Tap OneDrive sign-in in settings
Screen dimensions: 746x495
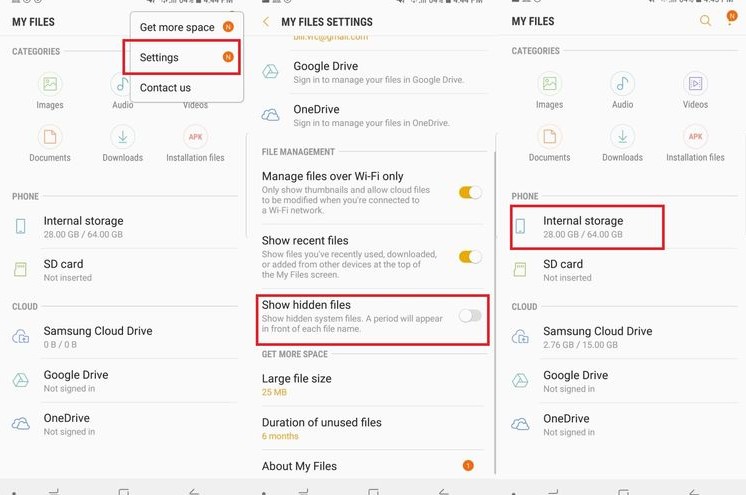[x=371, y=116]
